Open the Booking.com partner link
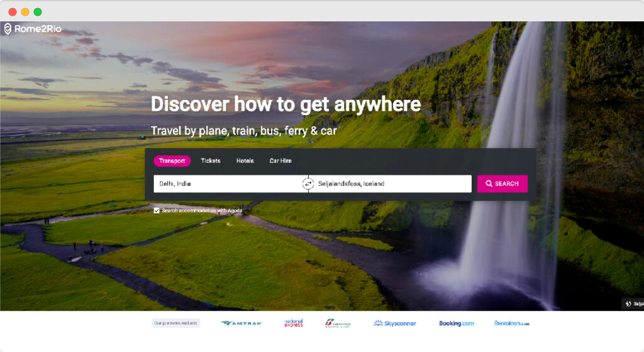644x352 pixels. (x=457, y=323)
